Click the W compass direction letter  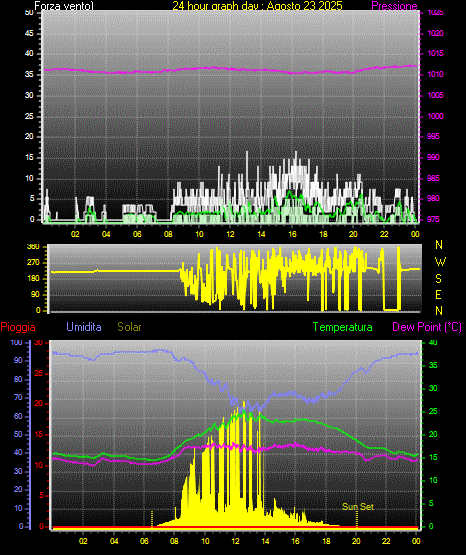point(440,262)
